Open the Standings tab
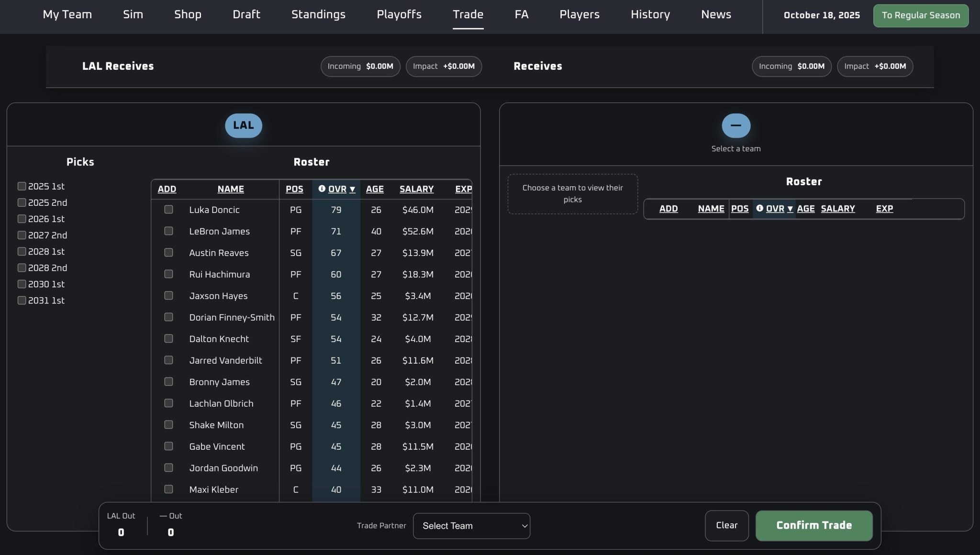Image resolution: width=980 pixels, height=555 pixels. (x=318, y=14)
